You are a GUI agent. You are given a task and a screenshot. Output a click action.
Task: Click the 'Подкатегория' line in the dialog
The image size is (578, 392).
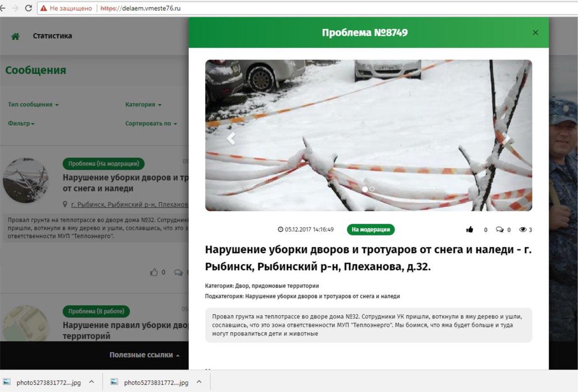(303, 296)
